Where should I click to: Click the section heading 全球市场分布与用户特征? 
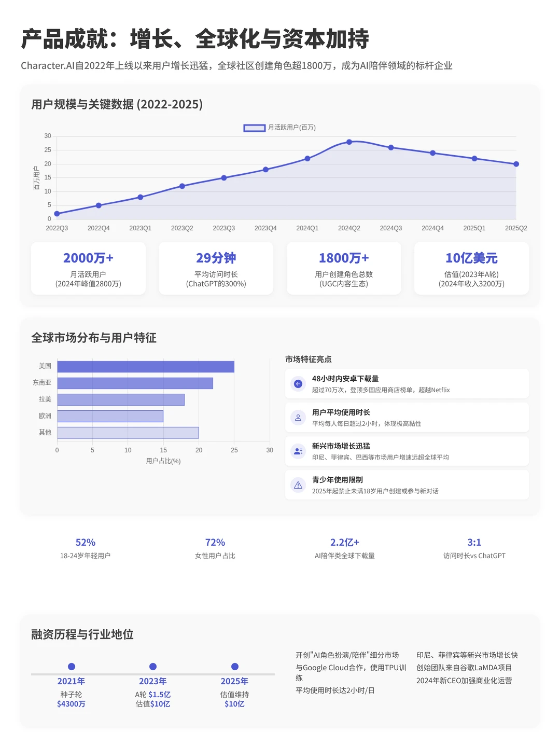point(94,338)
